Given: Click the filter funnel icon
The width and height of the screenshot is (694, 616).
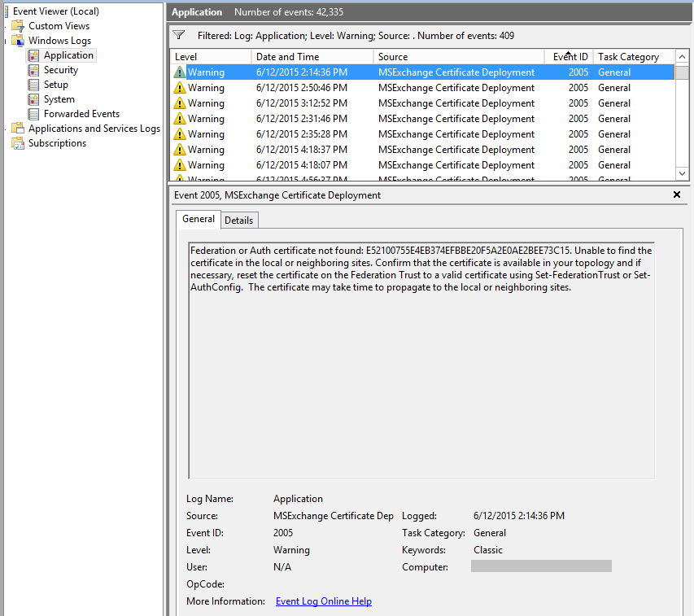Looking at the screenshot, I should tap(179, 36).
